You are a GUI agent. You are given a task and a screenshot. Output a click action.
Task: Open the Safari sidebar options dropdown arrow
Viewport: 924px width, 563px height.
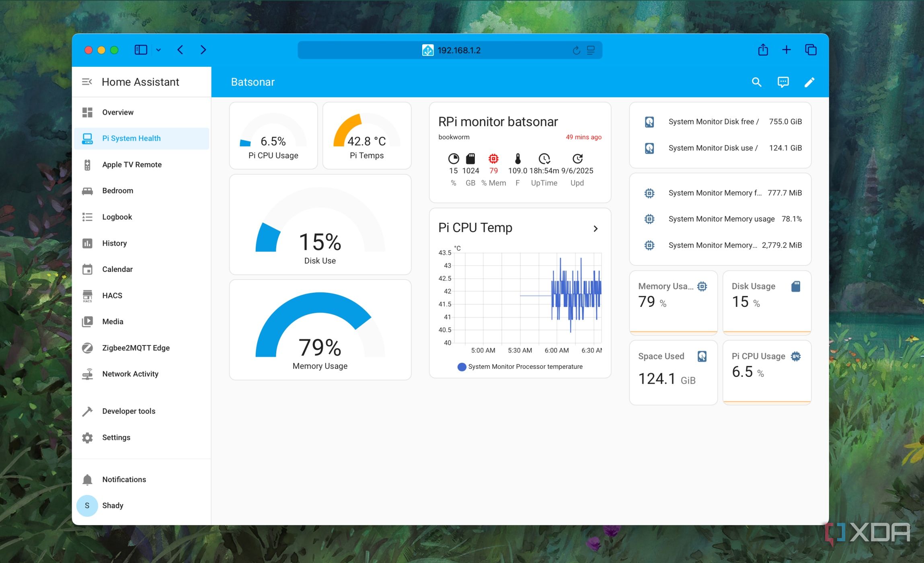[158, 50]
